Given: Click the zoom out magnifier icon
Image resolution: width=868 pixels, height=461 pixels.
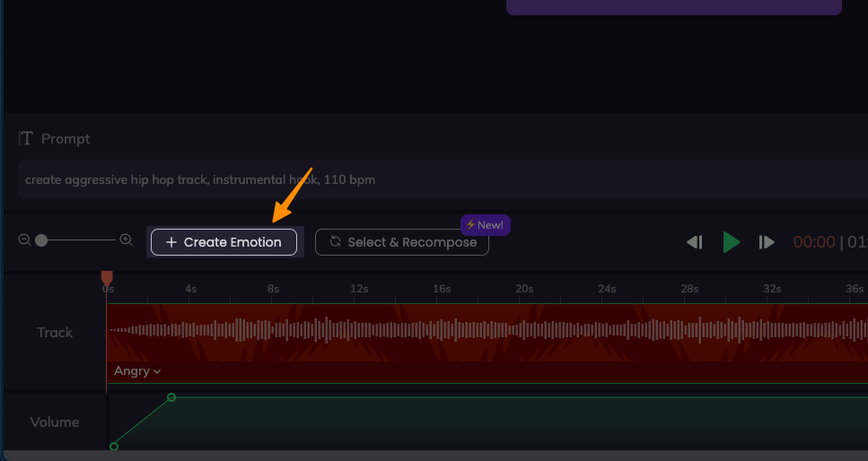Looking at the screenshot, I should coord(24,240).
